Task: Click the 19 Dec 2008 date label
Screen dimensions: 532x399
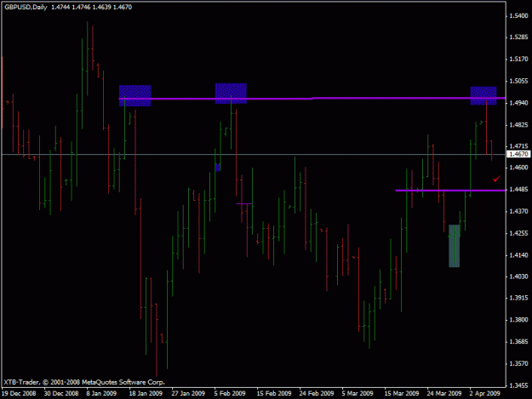Action: (19, 393)
